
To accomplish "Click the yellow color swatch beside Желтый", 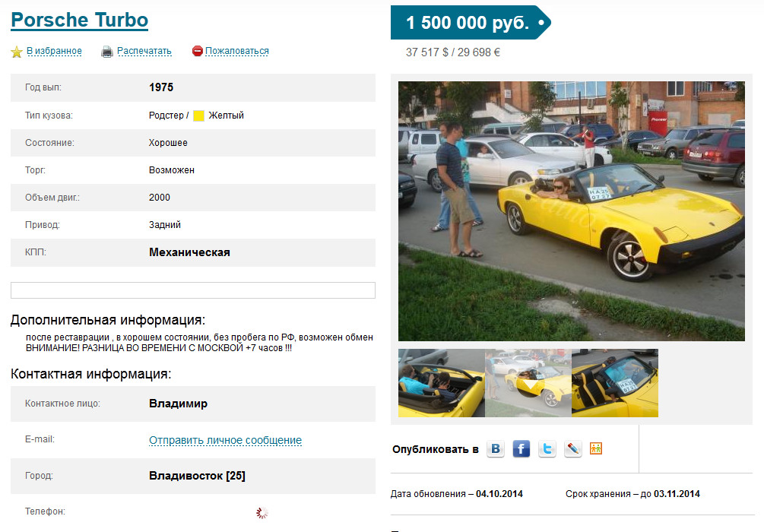I will click(199, 116).
